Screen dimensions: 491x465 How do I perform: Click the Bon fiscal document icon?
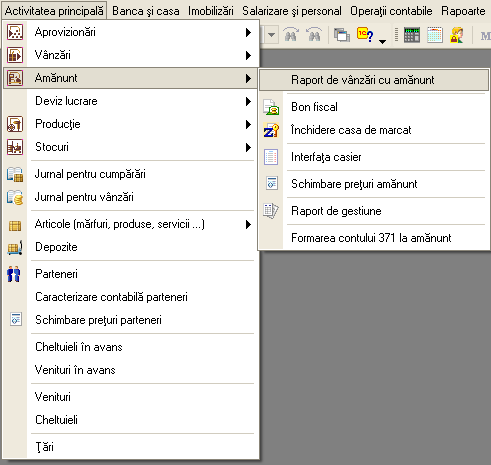(x=271, y=107)
